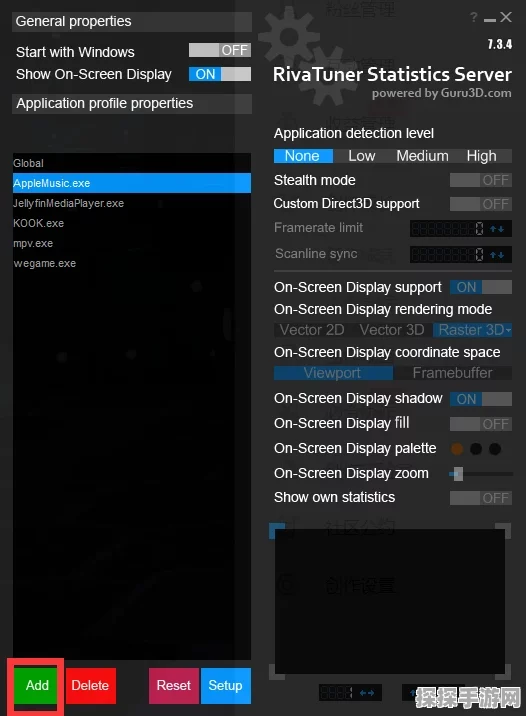Select the third On-Screen Display palette dot
Image resolution: width=526 pixels, height=716 pixels.
[495, 449]
